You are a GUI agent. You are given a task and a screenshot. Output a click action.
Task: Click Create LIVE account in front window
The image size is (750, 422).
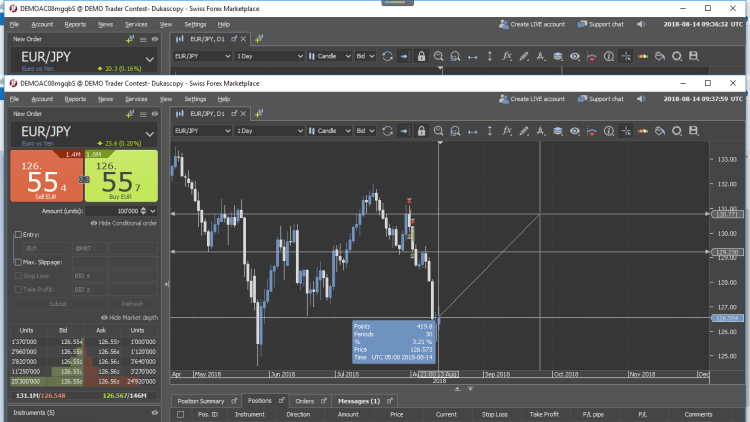tap(532, 99)
